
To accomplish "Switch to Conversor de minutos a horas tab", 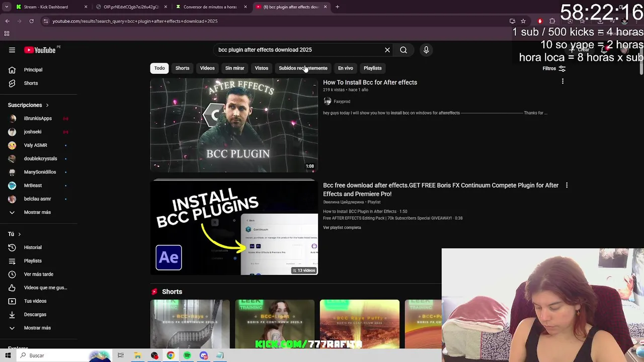I will coord(210,7).
